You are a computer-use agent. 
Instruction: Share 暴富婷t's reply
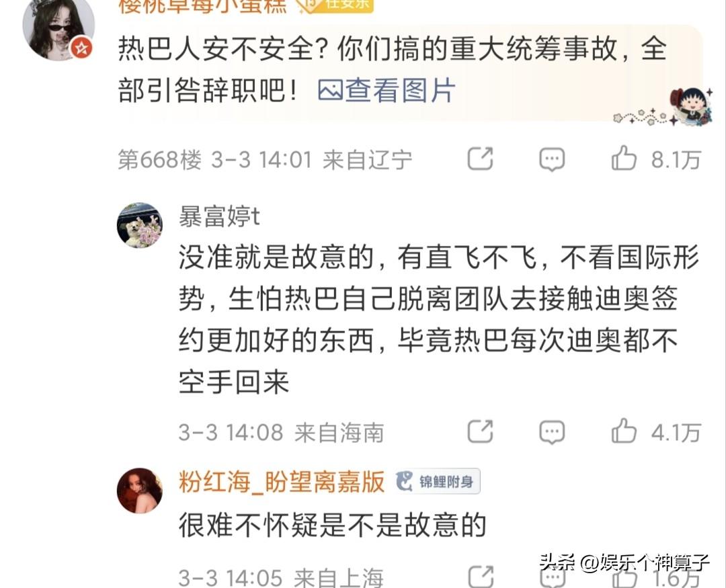[480, 431]
